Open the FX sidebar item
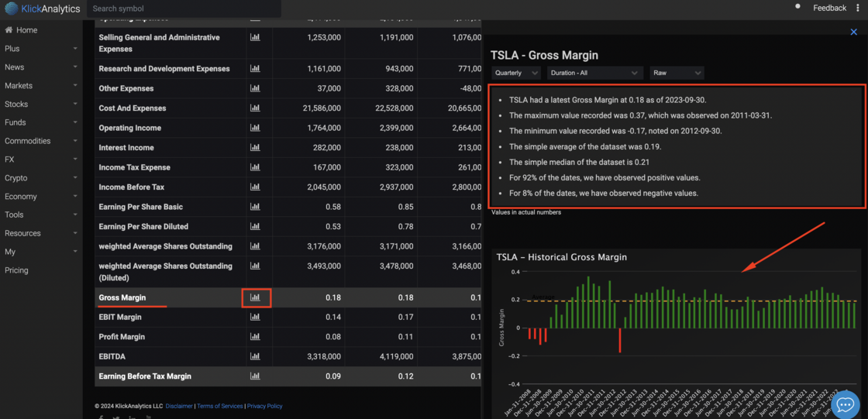Screen dimensions: 868x419 pos(41,160)
